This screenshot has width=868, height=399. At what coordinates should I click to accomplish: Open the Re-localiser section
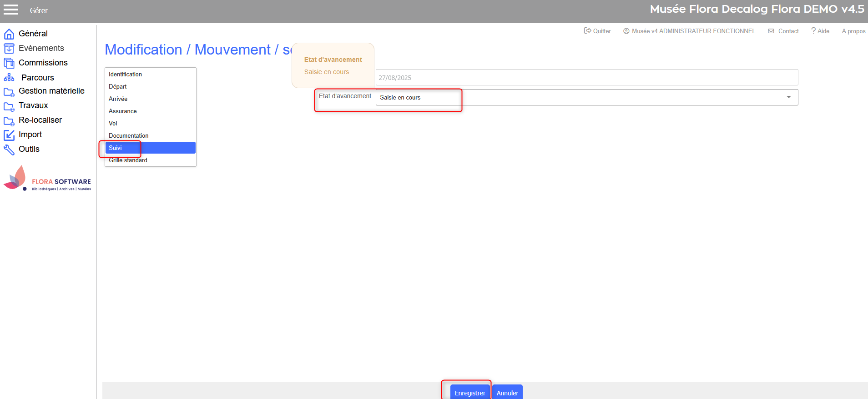tap(40, 120)
